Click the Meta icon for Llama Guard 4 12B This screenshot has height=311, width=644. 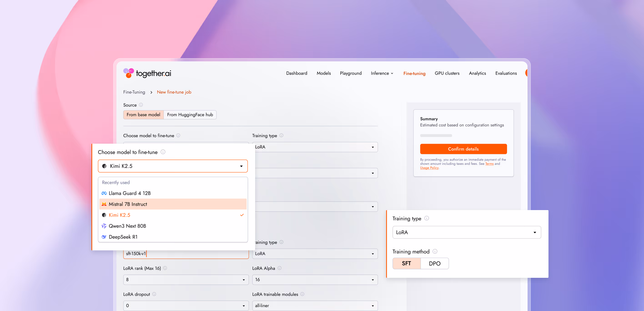point(104,193)
